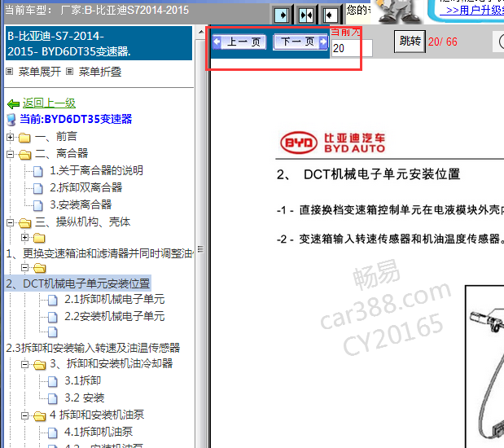Image resolution: width=504 pixels, height=448 pixels.
Task: Select 3、拆卸和安装机油冷却器 folder
Action: [x=112, y=363]
